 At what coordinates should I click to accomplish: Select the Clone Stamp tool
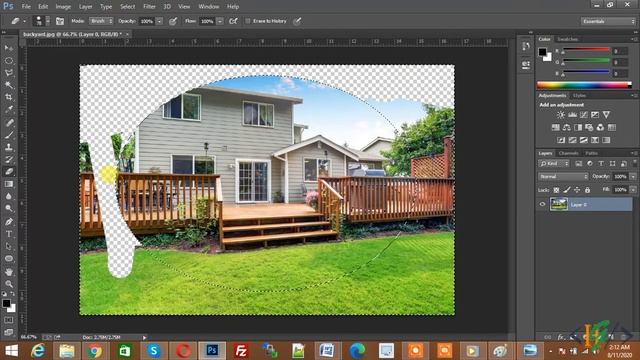(9, 147)
